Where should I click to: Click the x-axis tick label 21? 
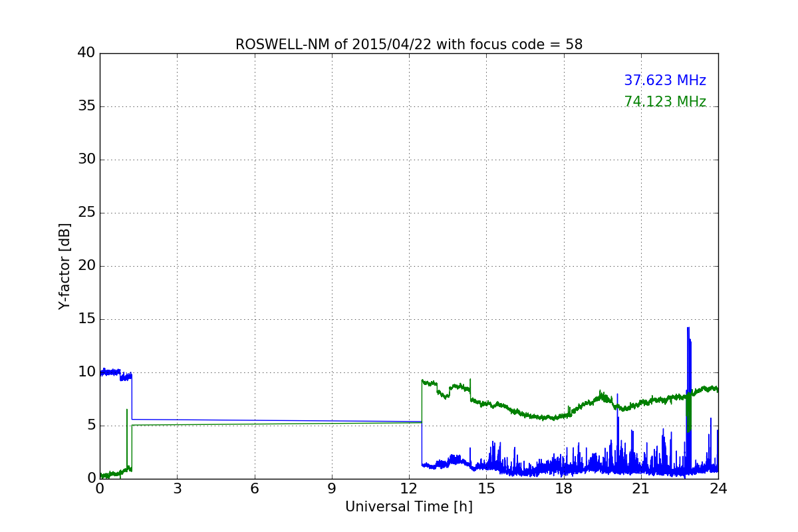coord(641,489)
